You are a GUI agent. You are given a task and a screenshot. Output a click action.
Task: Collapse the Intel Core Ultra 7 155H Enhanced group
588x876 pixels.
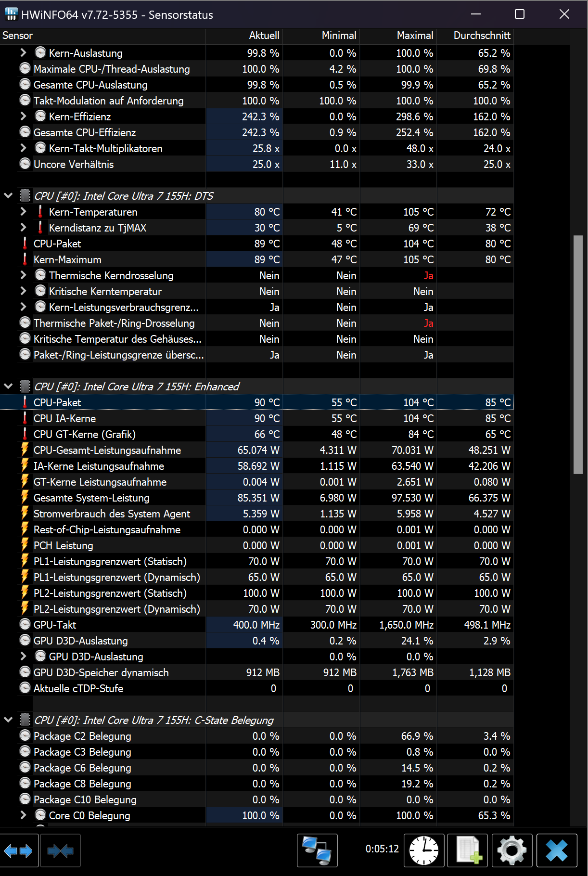[x=8, y=386]
